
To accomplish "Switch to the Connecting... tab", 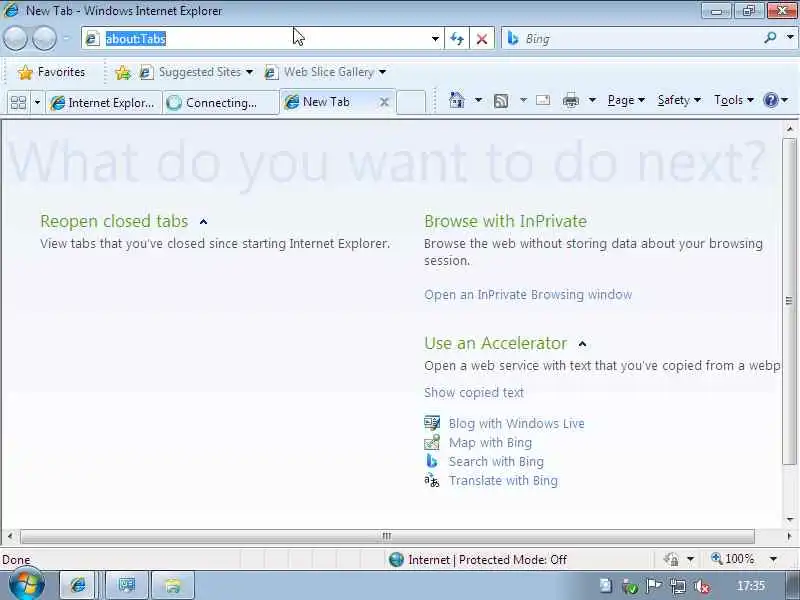I will (x=221, y=103).
